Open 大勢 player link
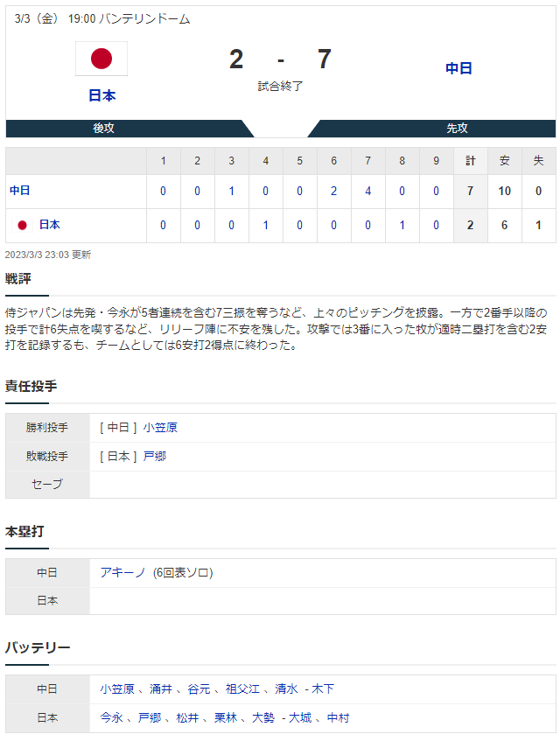The image size is (560, 741). (263, 718)
